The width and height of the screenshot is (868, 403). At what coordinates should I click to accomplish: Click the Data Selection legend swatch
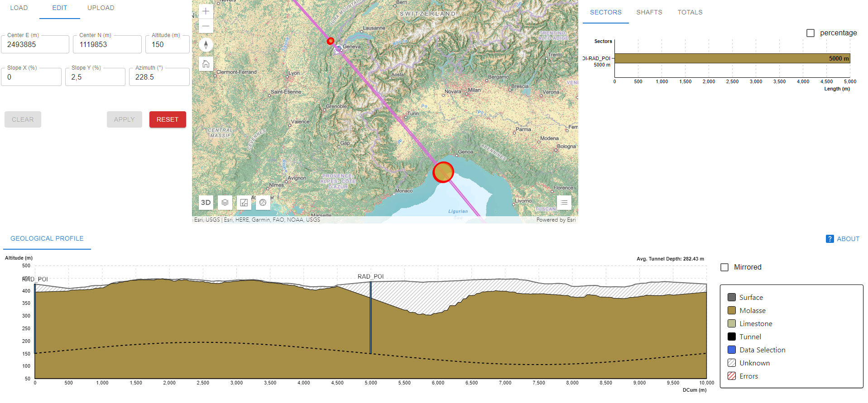coord(732,350)
